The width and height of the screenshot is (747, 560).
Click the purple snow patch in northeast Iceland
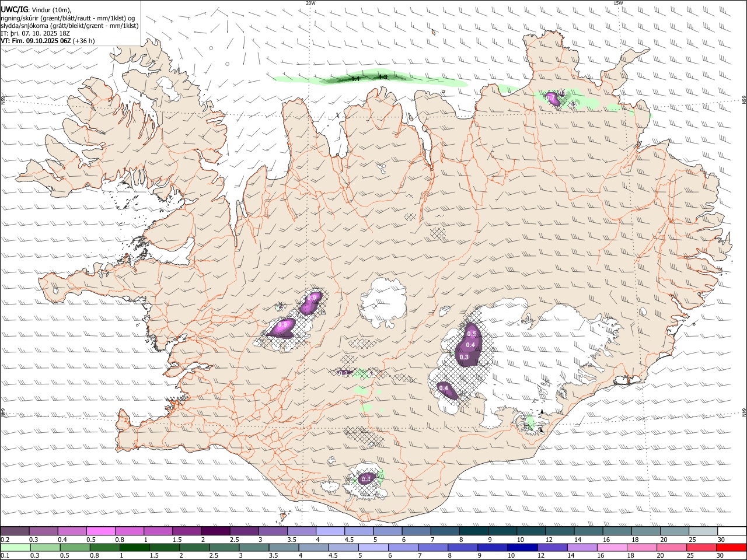tap(552, 99)
